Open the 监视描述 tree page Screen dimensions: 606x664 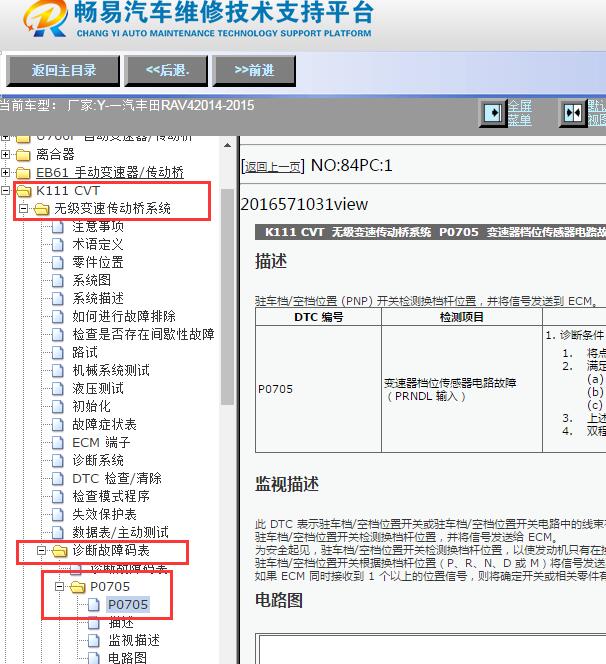[x=134, y=640]
